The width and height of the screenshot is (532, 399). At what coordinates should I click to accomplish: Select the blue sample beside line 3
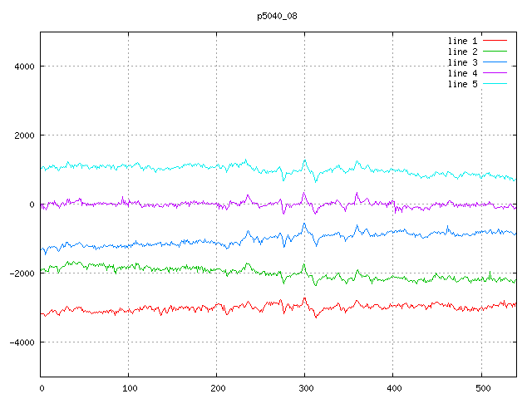click(x=495, y=62)
